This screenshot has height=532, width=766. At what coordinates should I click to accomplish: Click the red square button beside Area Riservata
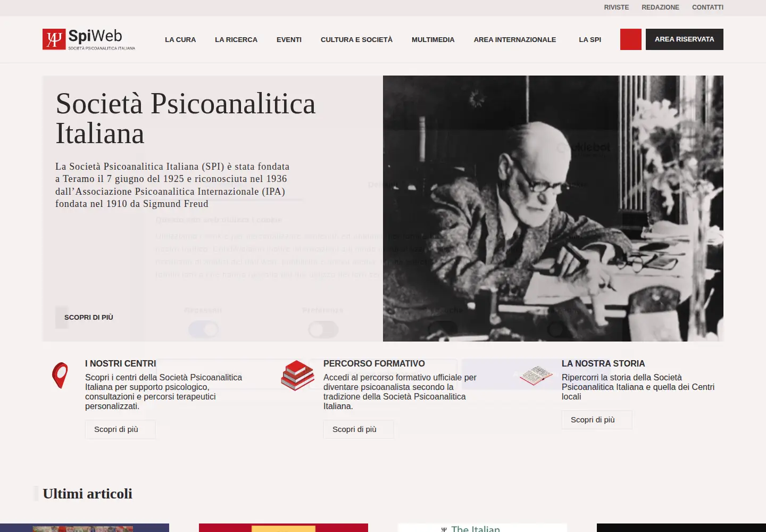pos(631,39)
